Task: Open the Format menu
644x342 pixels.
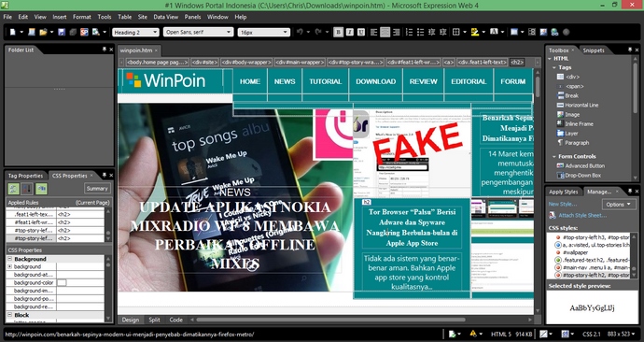Action: tap(82, 17)
